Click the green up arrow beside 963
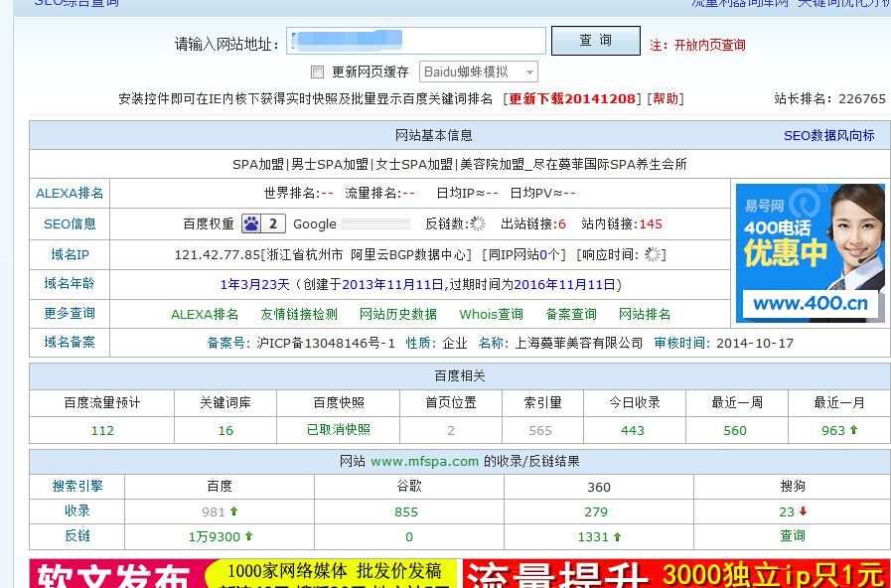Image resolution: width=891 pixels, height=588 pixels. pos(853,430)
